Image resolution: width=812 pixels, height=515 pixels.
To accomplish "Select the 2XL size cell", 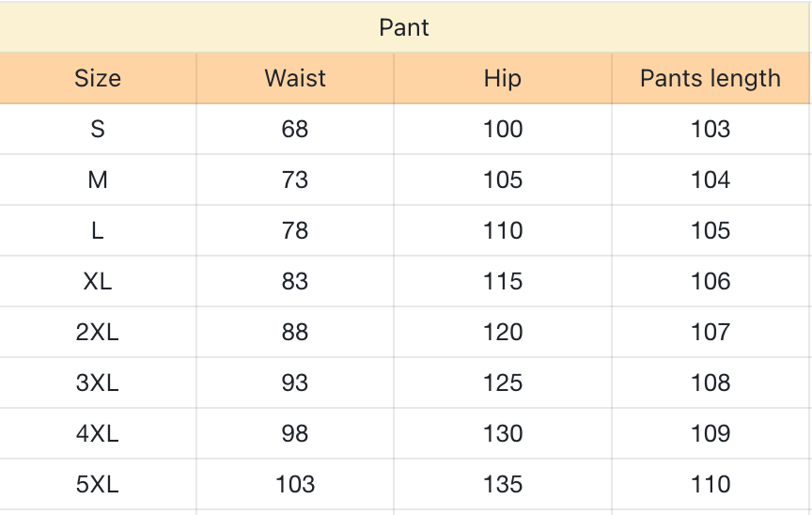I will pyautogui.click(x=98, y=332).
